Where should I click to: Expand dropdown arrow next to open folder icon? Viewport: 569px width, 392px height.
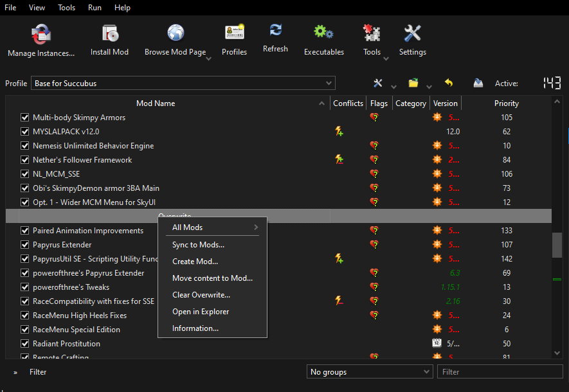(x=429, y=87)
